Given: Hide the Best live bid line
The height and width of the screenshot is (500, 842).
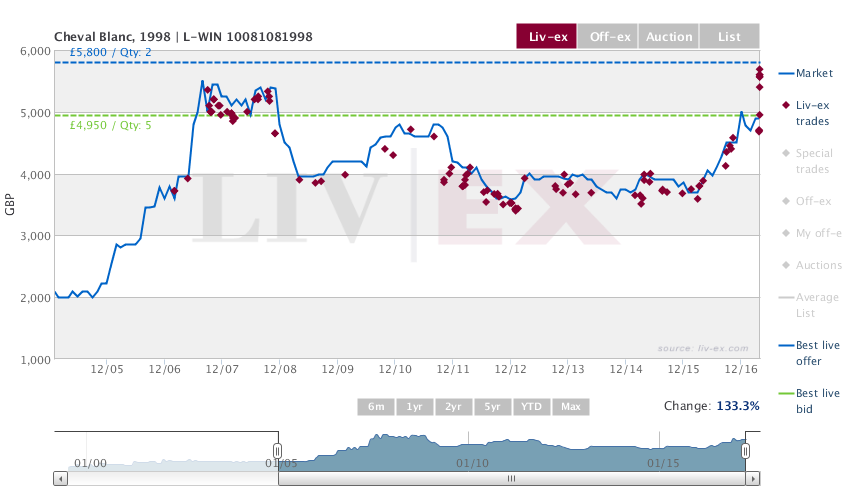Looking at the screenshot, I should [x=809, y=401].
